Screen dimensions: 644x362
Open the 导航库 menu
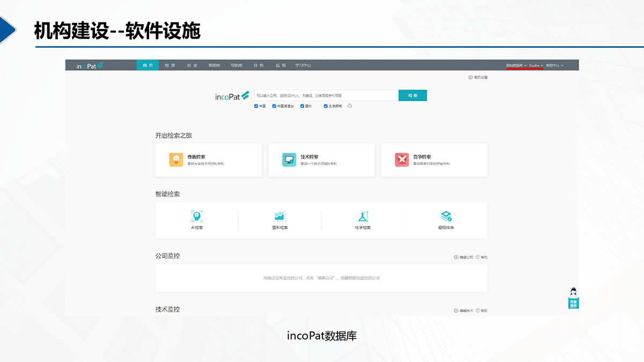click(236, 65)
